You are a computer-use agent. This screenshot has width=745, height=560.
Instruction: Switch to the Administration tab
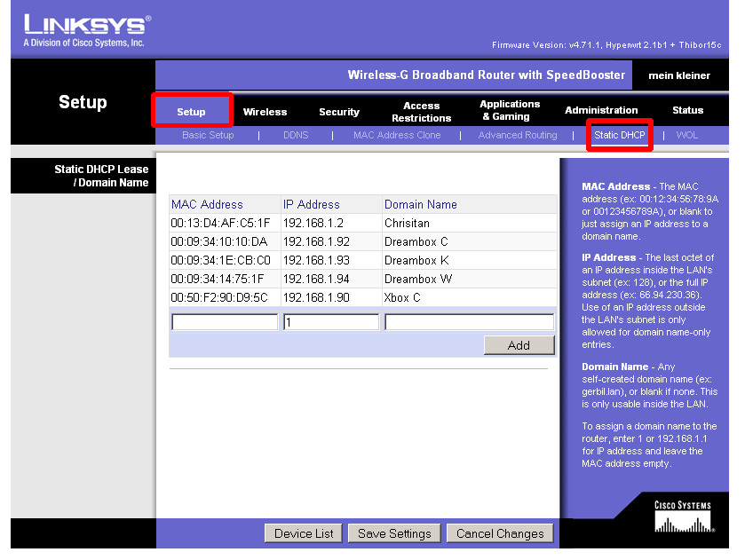point(601,111)
